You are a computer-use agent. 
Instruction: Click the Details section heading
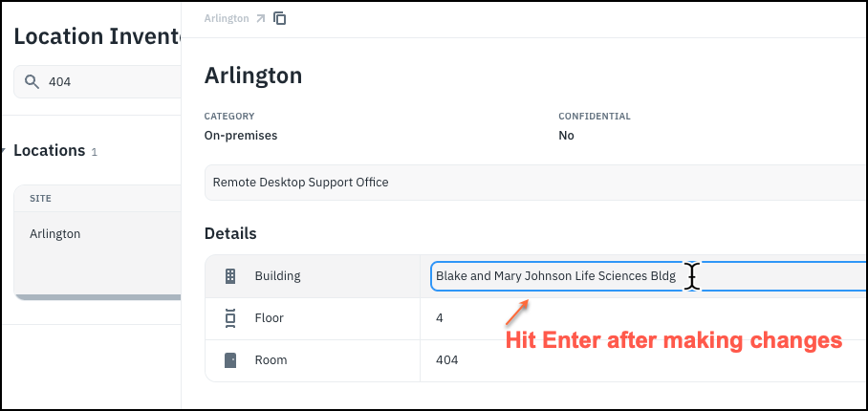pos(230,233)
